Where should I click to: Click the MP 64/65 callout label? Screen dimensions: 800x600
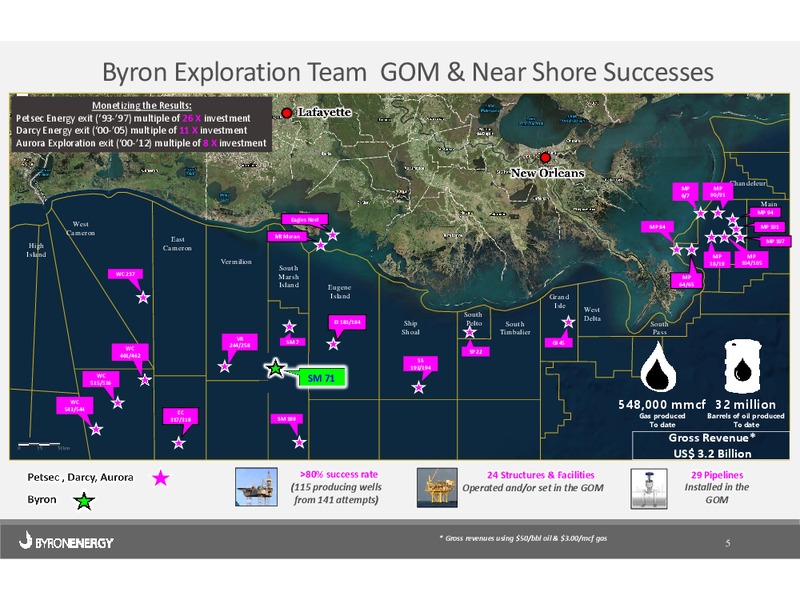tap(686, 281)
